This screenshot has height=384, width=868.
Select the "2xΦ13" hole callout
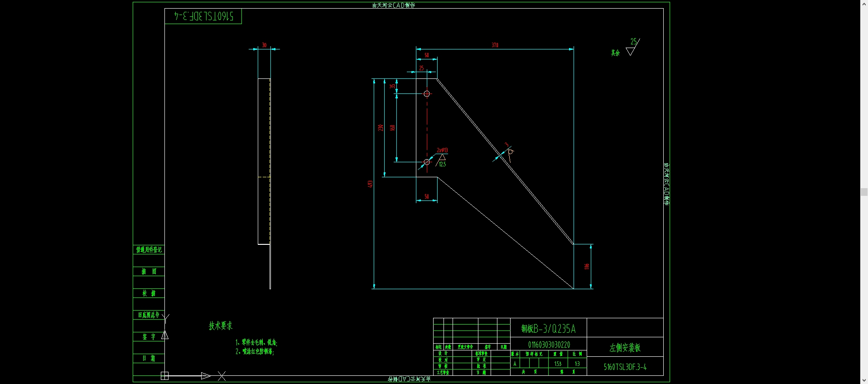(442, 150)
